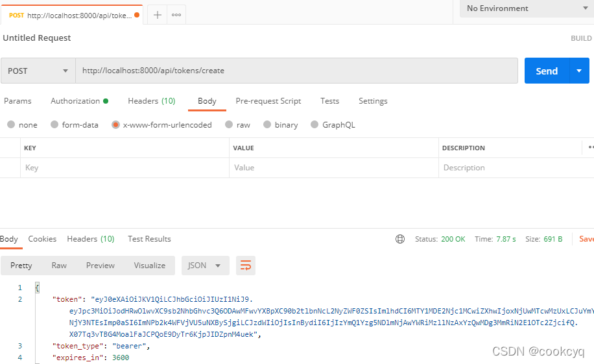Click the "token_type" key in response
This screenshot has height=364, width=594.
pyautogui.click(x=78, y=346)
